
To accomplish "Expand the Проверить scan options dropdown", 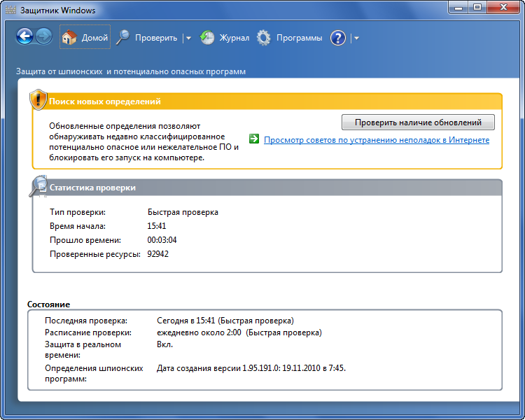I will (188, 38).
